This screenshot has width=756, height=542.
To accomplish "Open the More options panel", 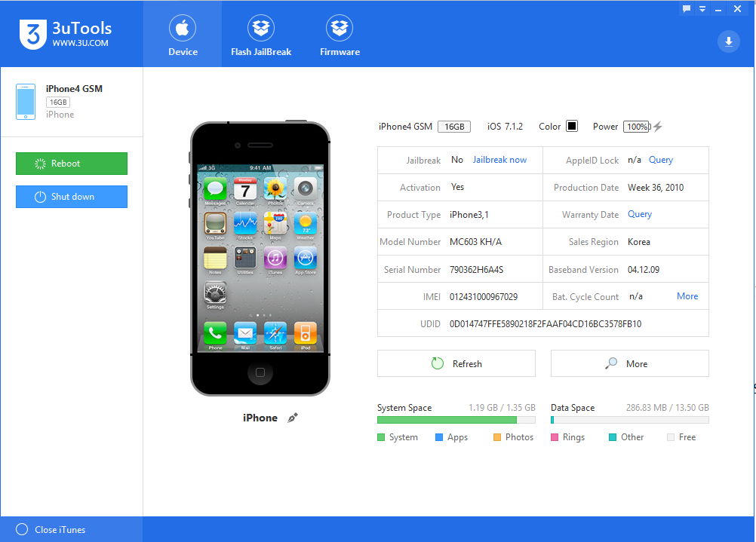I will tap(629, 363).
